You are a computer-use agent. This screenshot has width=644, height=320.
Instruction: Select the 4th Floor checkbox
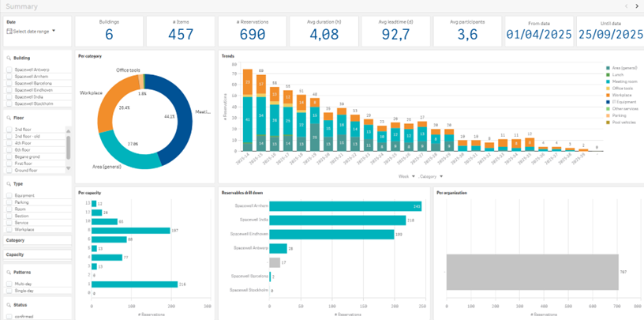(x=9, y=143)
